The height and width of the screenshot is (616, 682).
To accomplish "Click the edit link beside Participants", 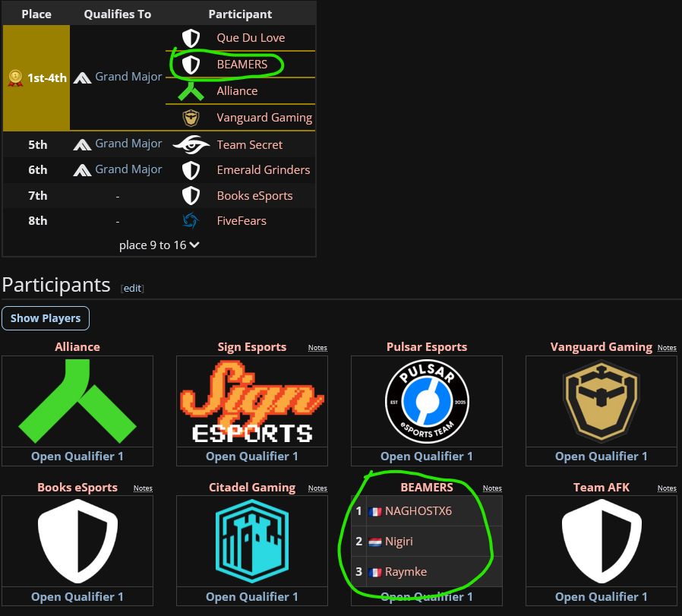I will coord(132,289).
